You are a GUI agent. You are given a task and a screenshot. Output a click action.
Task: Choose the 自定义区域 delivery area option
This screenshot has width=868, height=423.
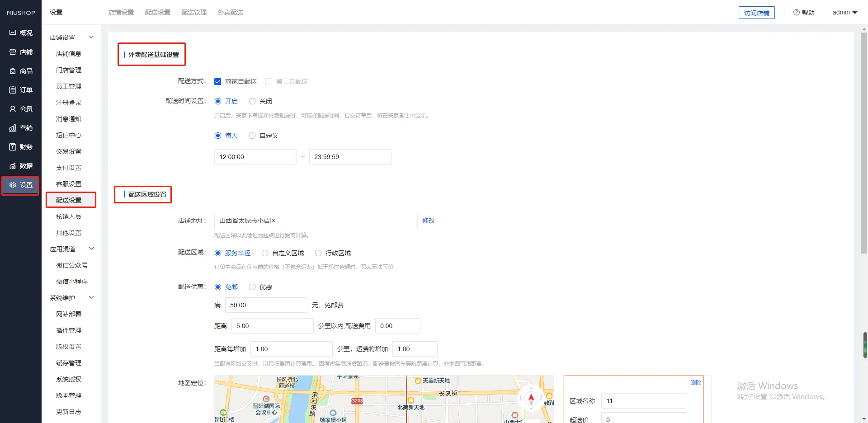coord(265,253)
